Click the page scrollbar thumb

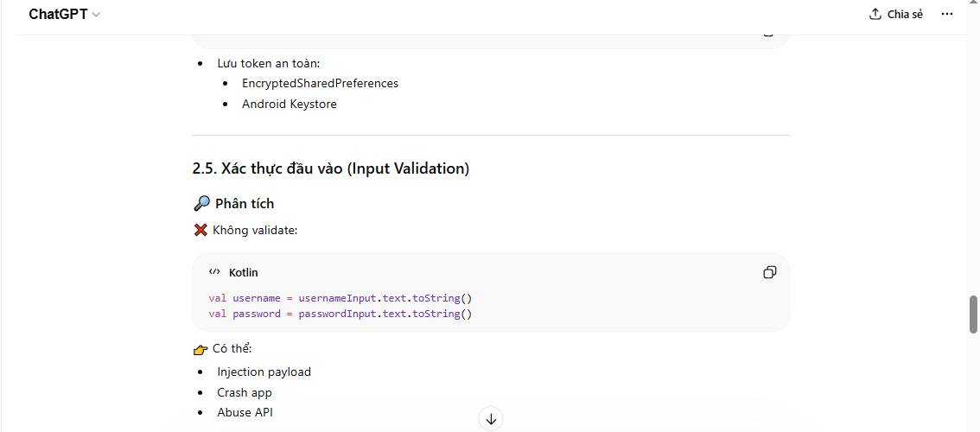pos(974,314)
